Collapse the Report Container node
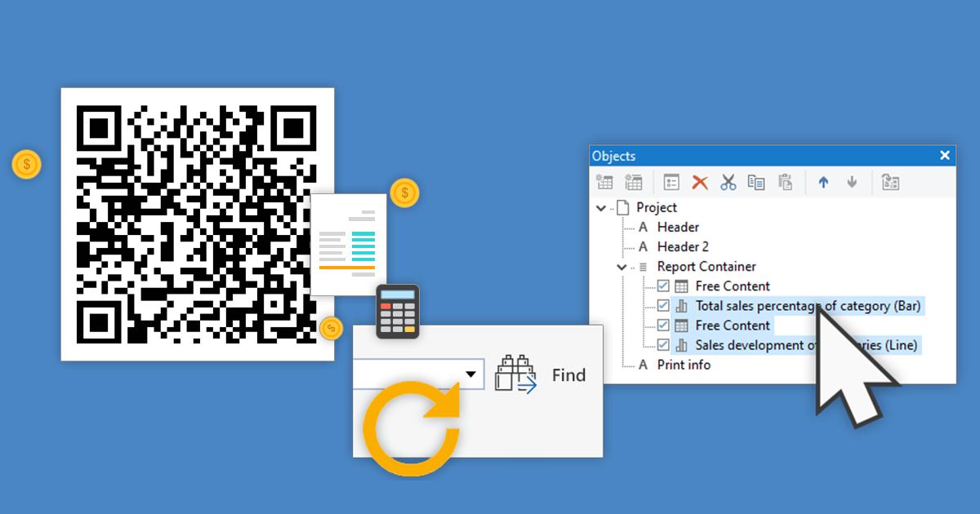980x514 pixels. click(x=621, y=267)
